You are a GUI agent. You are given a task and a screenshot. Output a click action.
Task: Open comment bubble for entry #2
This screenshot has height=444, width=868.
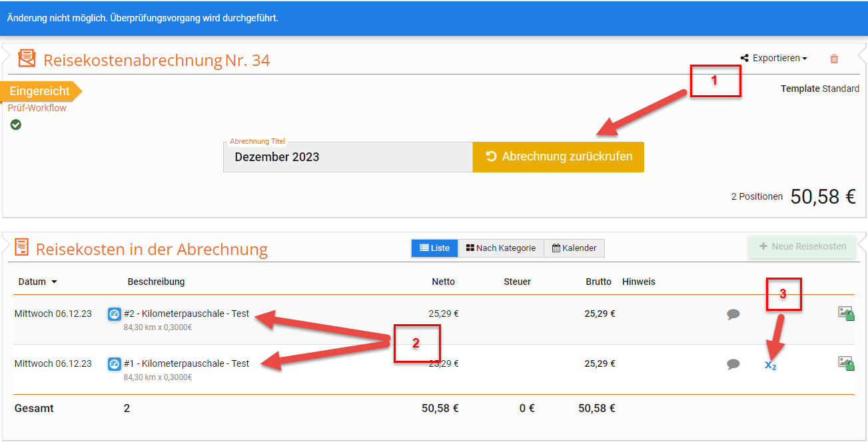(733, 314)
